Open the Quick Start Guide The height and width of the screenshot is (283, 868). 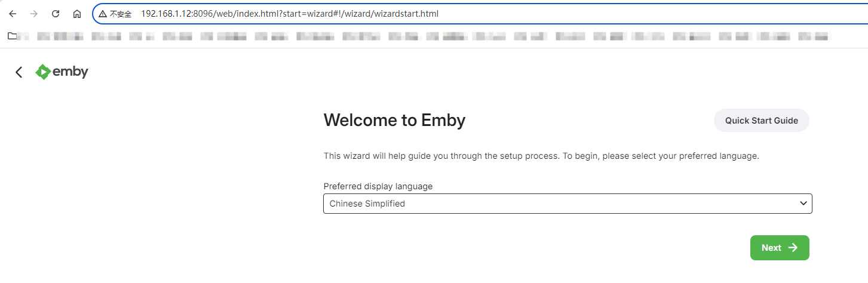point(761,121)
